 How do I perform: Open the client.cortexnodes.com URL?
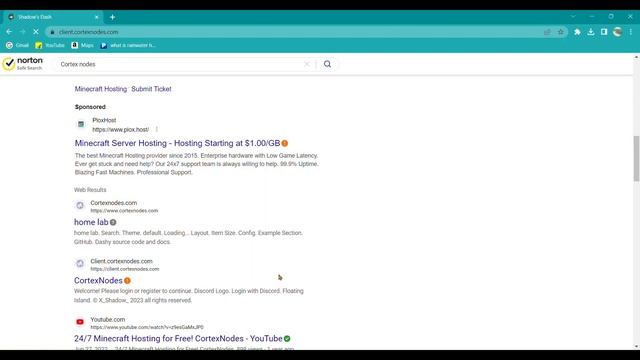[x=125, y=269]
